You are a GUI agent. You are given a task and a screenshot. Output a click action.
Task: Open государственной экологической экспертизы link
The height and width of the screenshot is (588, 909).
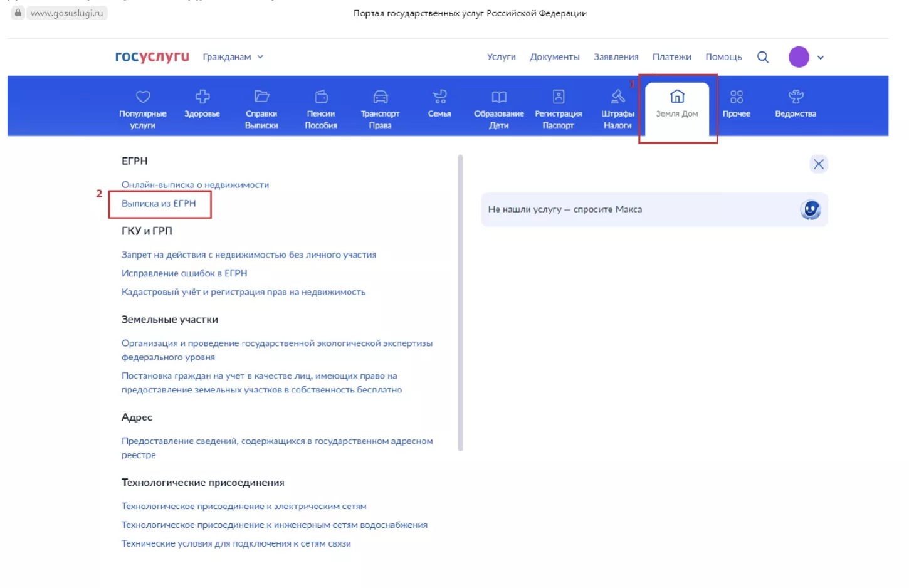pos(276,350)
